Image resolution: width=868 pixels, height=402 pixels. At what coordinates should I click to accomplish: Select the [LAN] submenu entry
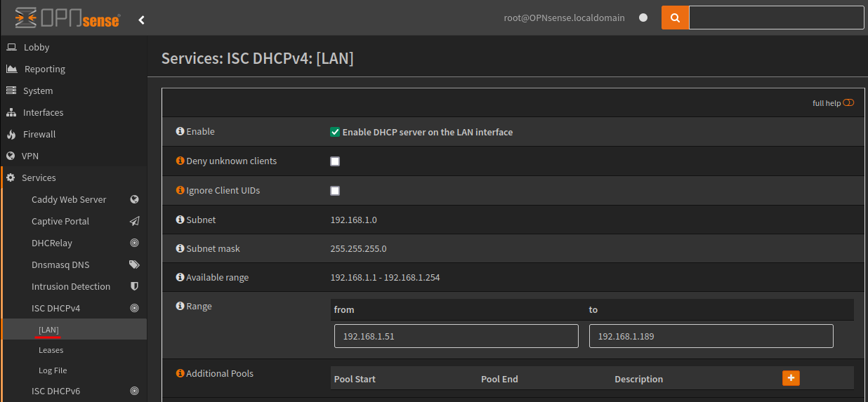click(x=49, y=330)
